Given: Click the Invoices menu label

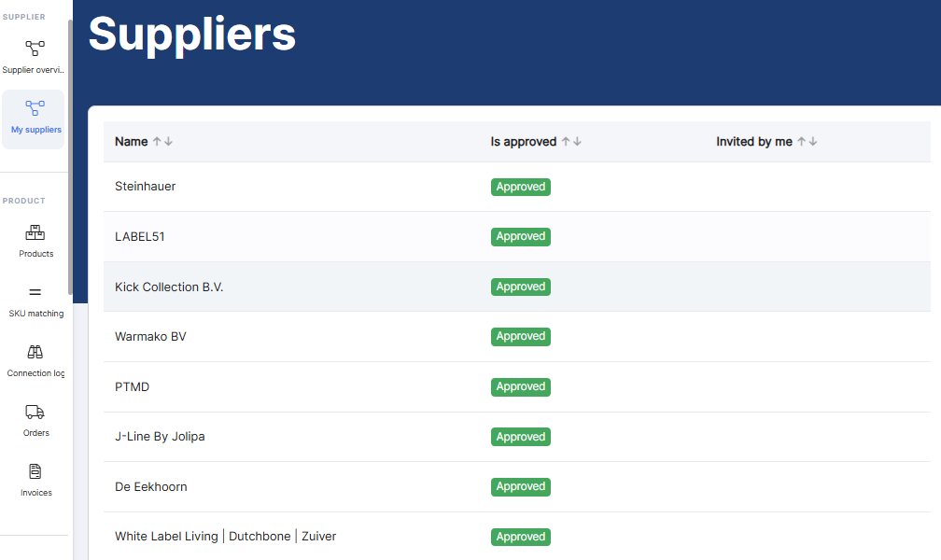Looking at the screenshot, I should coord(36,493).
